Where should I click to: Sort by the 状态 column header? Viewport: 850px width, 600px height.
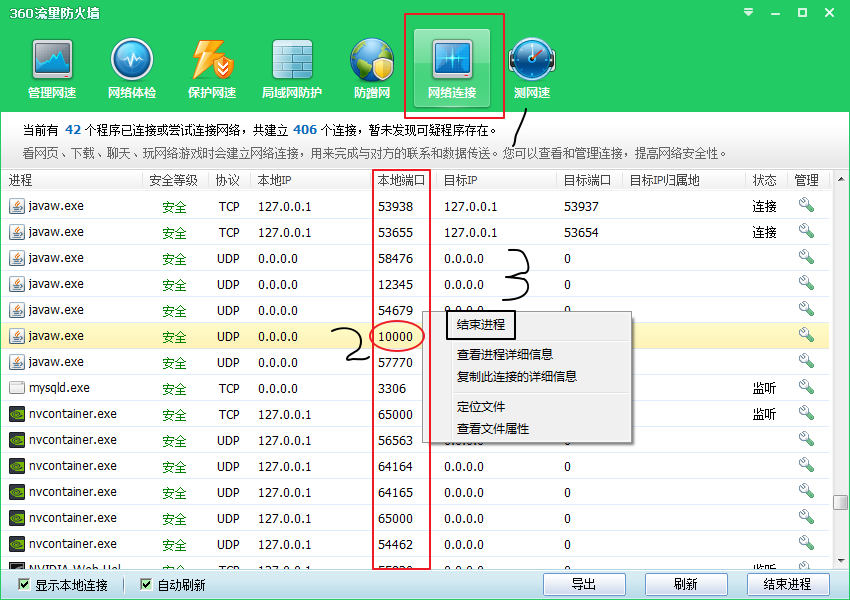(x=765, y=180)
